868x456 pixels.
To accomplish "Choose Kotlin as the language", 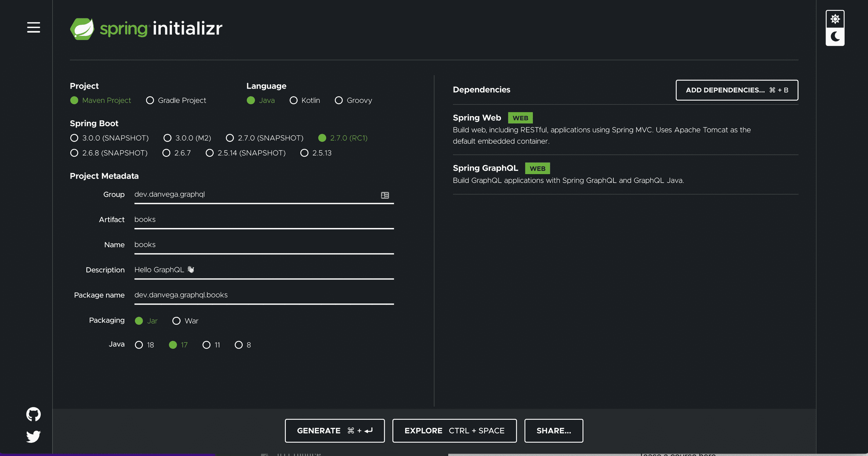I will click(x=294, y=100).
